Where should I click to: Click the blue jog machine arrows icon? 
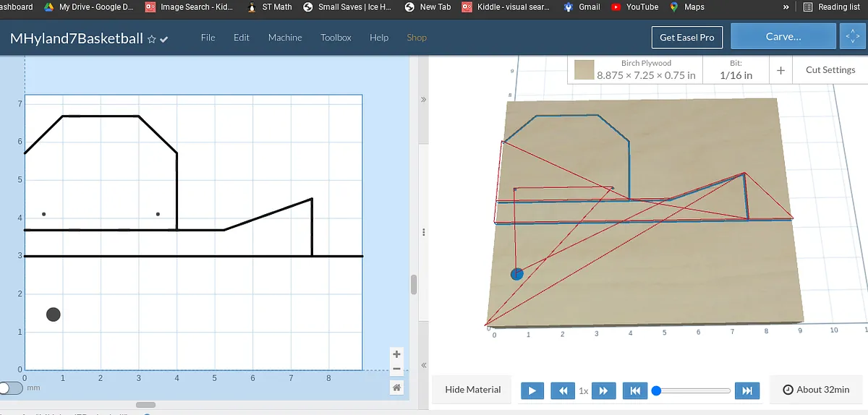850,37
